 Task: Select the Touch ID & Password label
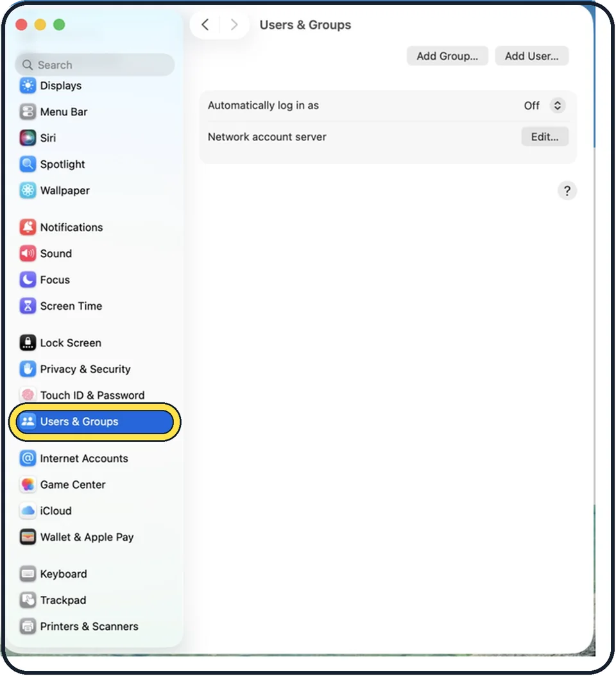pyautogui.click(x=92, y=395)
